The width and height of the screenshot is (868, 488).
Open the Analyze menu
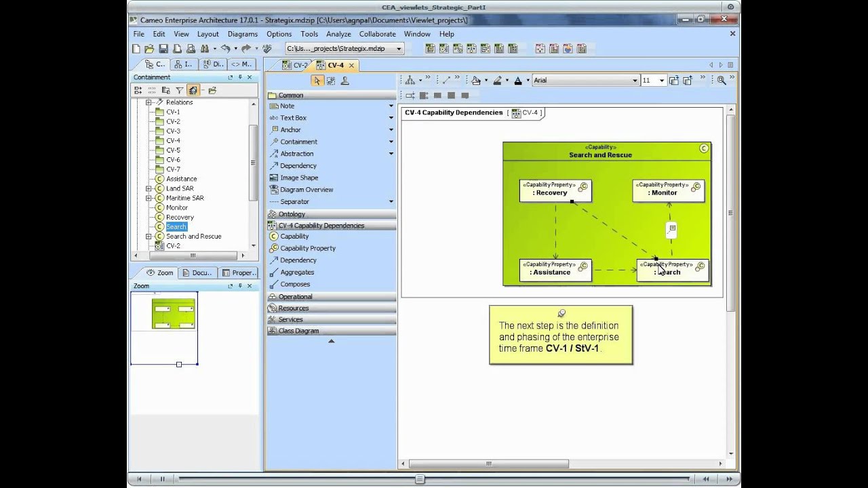tap(338, 34)
